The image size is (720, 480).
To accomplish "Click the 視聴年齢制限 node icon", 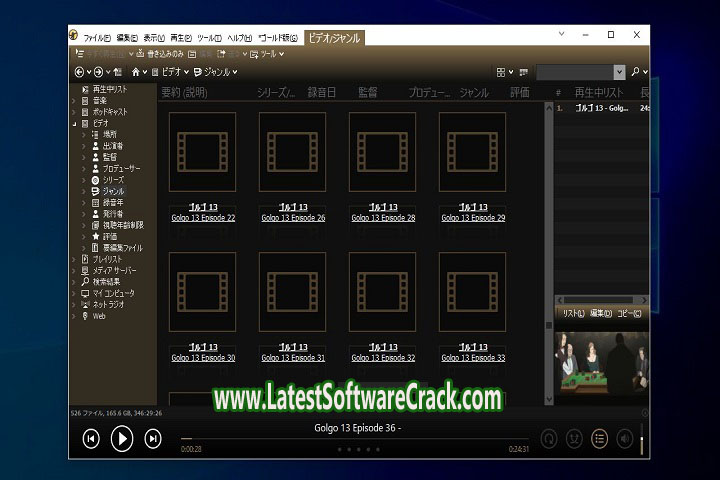I will pyautogui.click(x=95, y=226).
